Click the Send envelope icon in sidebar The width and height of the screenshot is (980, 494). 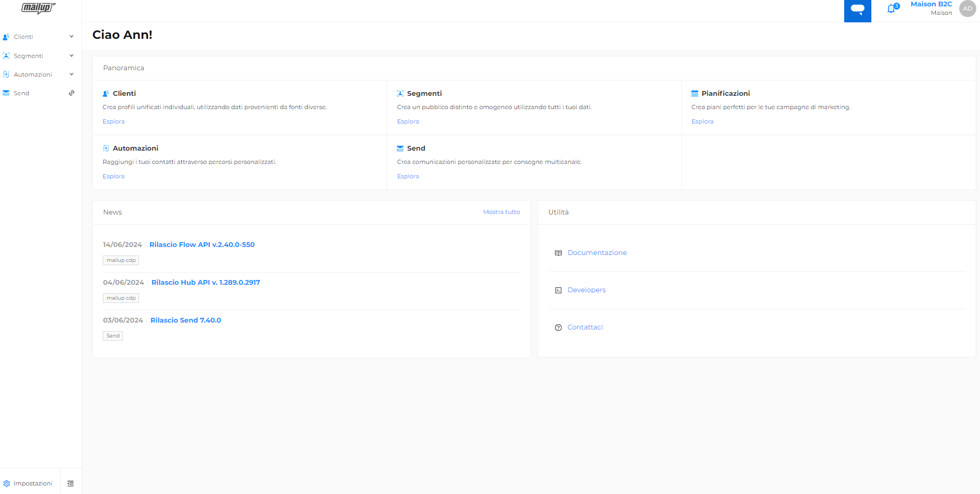(x=6, y=93)
